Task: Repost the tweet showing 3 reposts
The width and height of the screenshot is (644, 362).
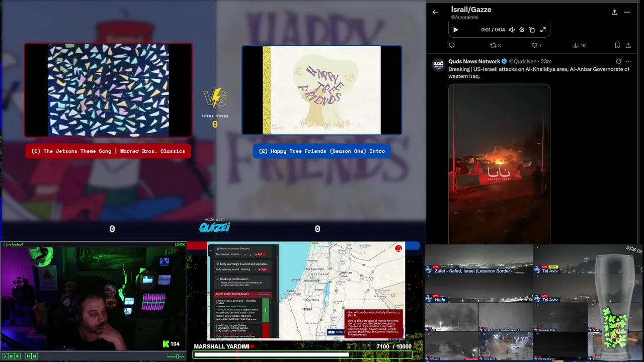Action: pos(495,45)
